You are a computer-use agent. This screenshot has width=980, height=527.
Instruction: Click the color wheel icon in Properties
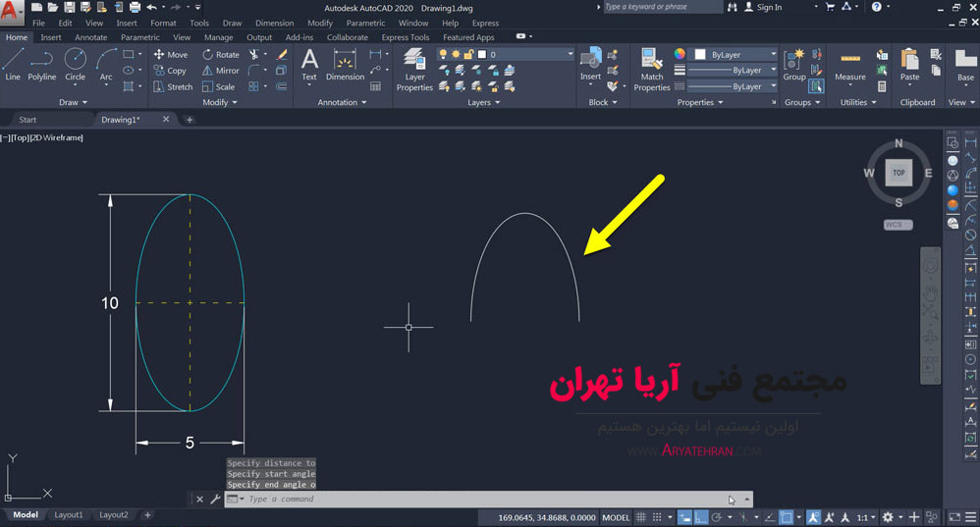click(x=680, y=54)
